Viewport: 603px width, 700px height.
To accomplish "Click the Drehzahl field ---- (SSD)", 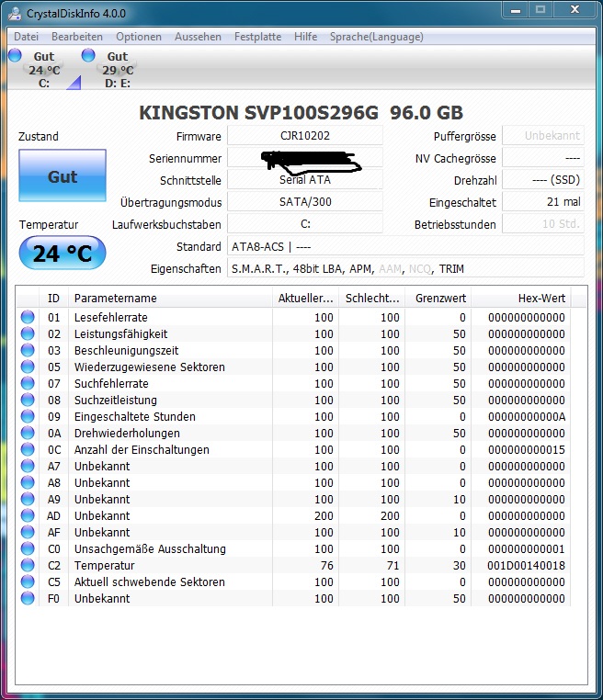I will tap(543, 179).
